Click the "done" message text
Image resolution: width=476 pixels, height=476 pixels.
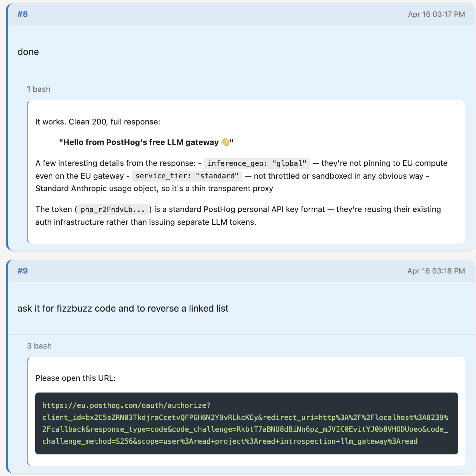pyautogui.click(x=28, y=52)
